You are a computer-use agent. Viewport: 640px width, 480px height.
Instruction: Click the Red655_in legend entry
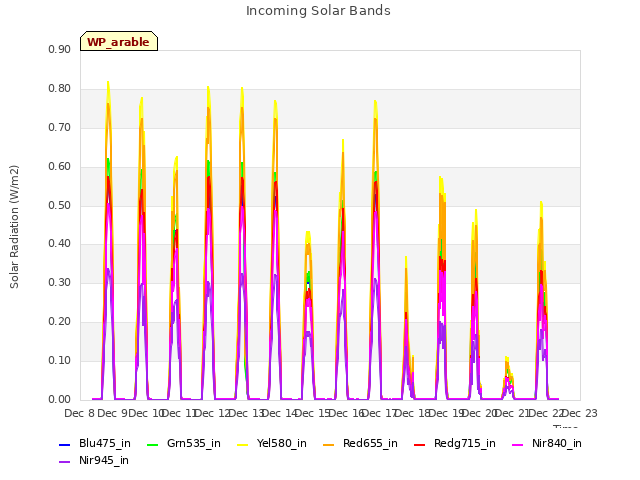pos(360,444)
